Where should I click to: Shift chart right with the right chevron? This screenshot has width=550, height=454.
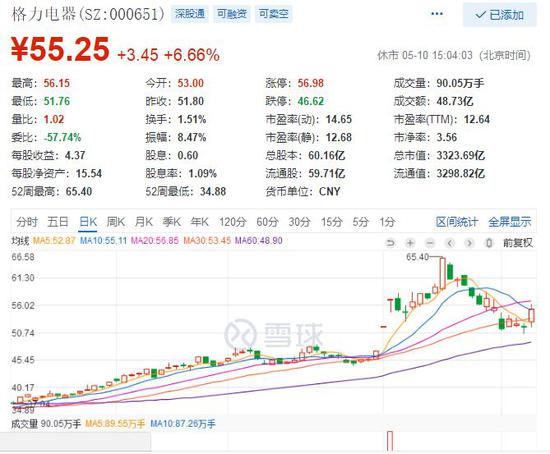pyautogui.click(x=469, y=243)
